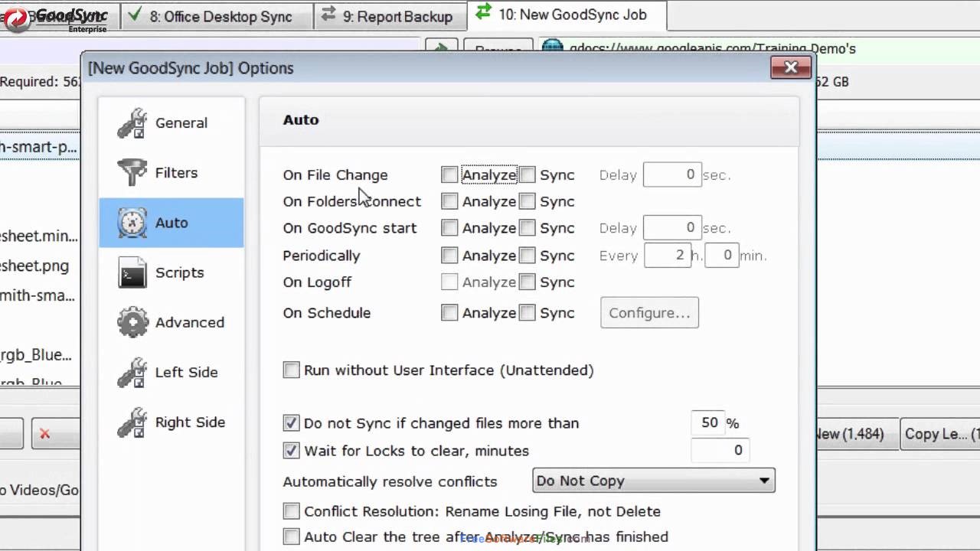
Task: Click the green sync arrows on tab 10
Action: [x=483, y=13]
